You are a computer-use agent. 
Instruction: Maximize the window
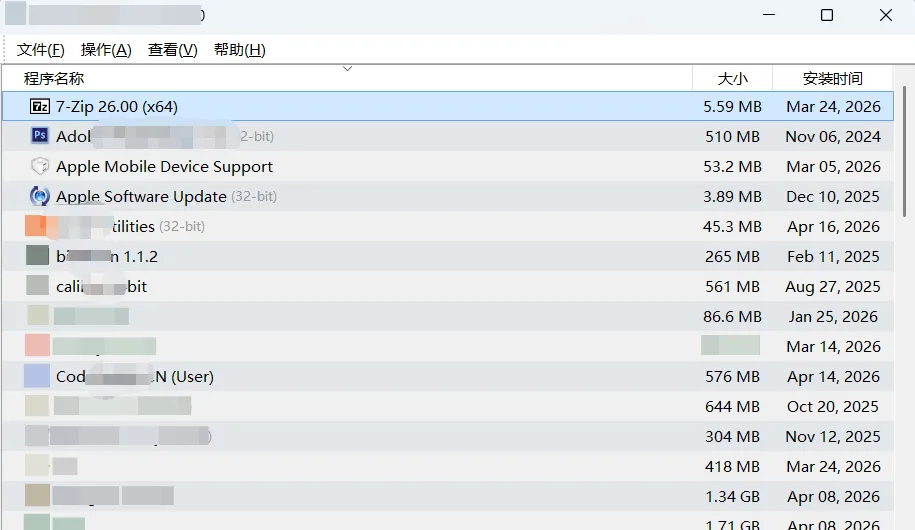(x=827, y=15)
